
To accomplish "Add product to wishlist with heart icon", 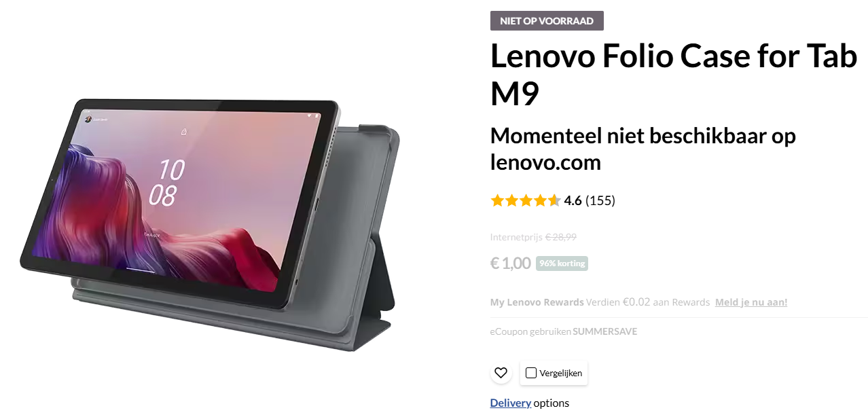I will coord(501,373).
